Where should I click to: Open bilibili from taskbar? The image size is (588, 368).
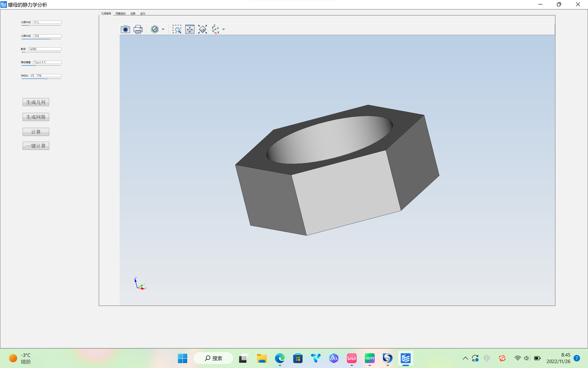coord(352,358)
